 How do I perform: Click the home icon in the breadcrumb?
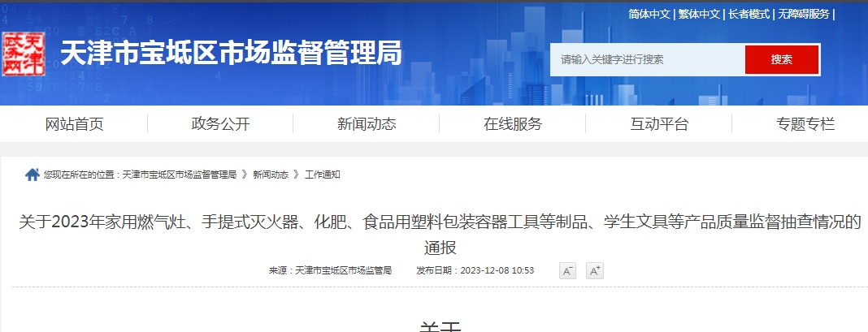coord(33,175)
